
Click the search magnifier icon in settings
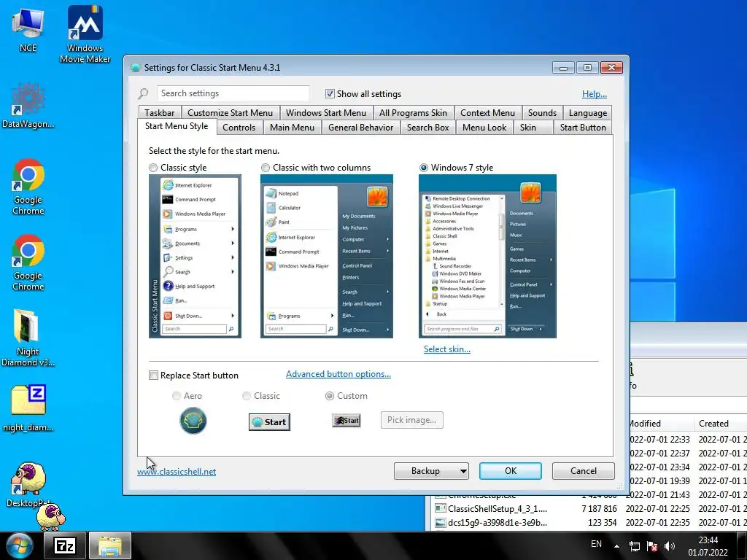[x=143, y=93]
